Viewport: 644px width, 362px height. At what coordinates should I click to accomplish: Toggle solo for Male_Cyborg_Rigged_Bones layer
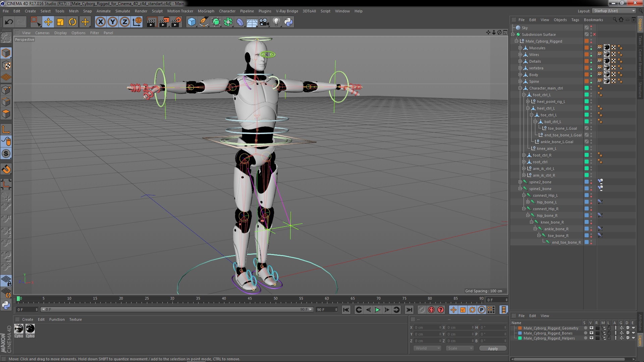(x=585, y=333)
